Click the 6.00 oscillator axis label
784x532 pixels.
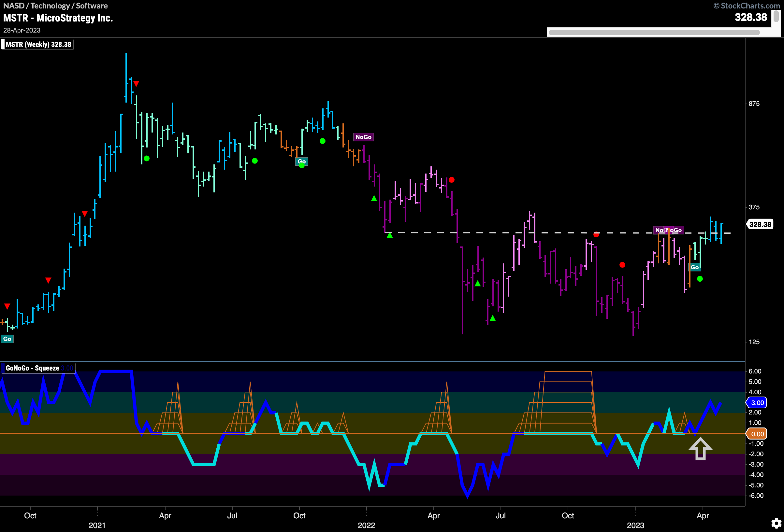point(755,371)
